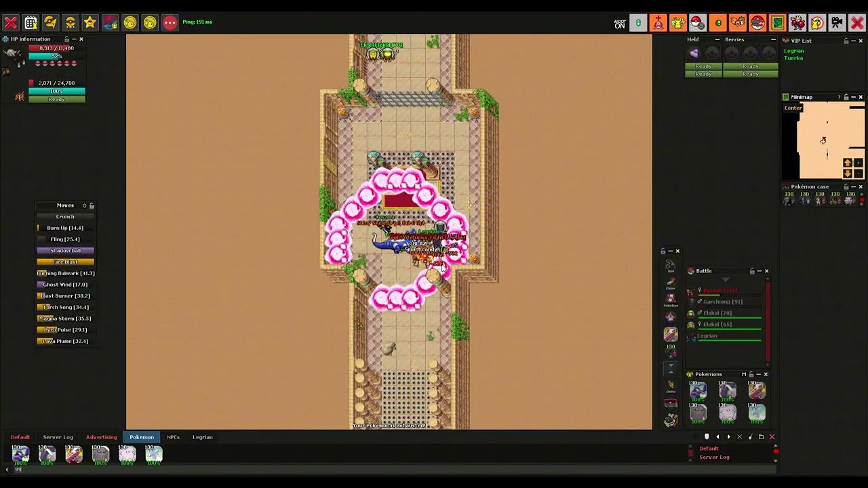Select the Crunch move

pos(66,216)
